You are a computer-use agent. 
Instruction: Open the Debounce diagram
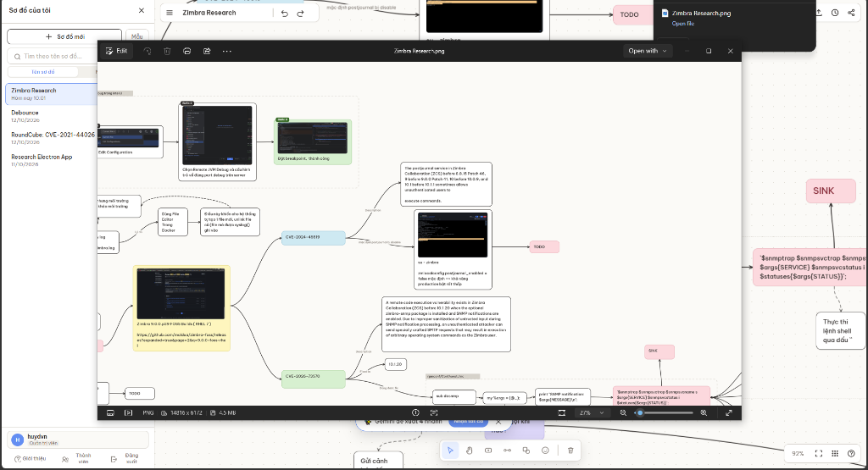click(52, 116)
